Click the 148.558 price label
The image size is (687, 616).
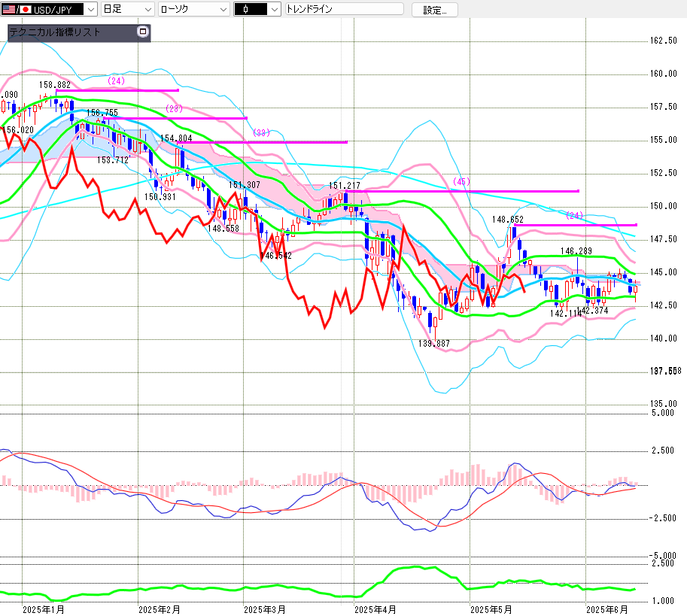coord(223,228)
